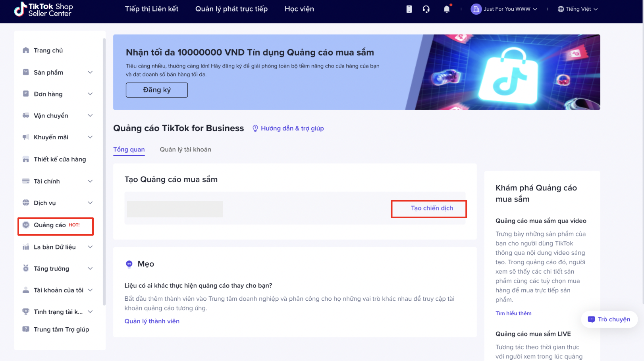Expand the Khuyến mãi menu chevron
Viewport: 644px width, 361px height.
pos(90,137)
